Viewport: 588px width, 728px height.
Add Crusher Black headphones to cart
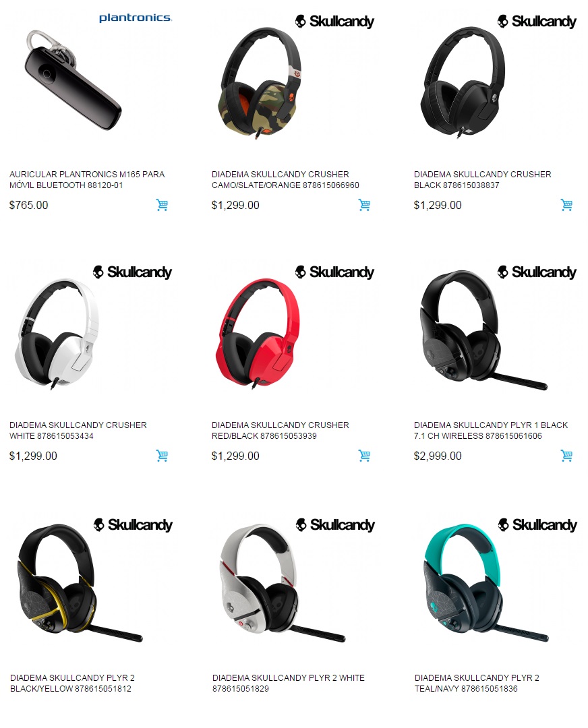pos(566,205)
